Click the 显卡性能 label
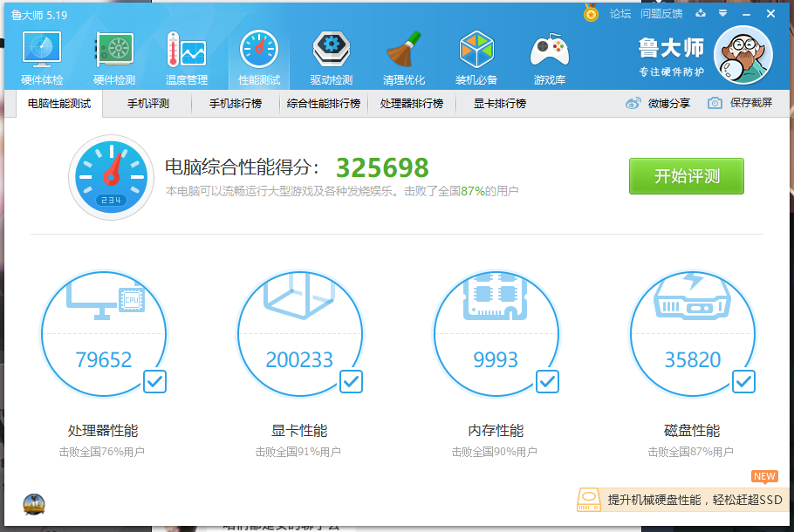This screenshot has width=794, height=532. coord(299,431)
